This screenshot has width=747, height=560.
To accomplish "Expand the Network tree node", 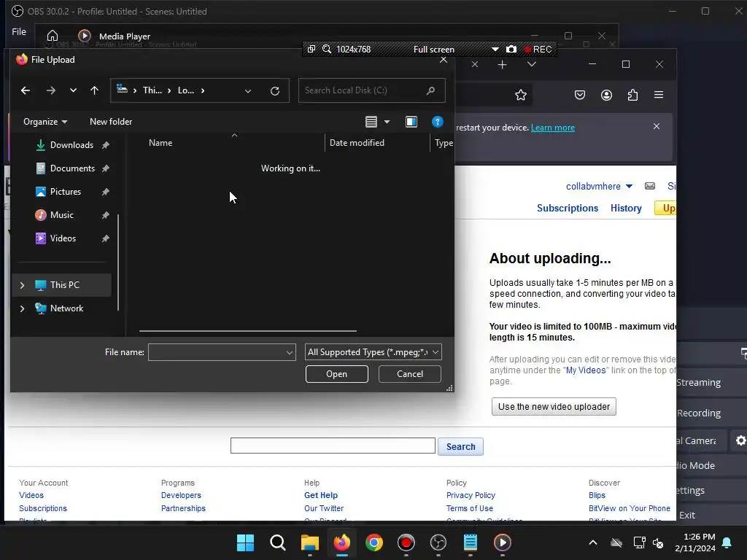I will click(22, 308).
